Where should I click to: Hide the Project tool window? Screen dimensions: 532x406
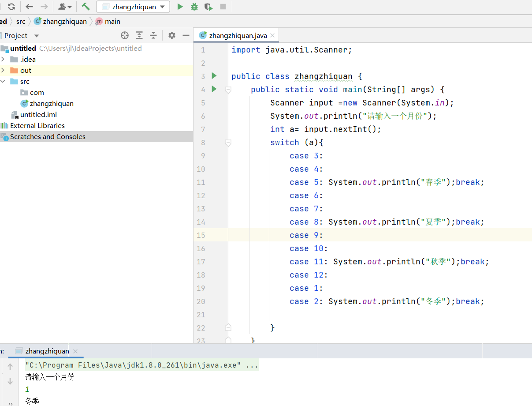click(x=186, y=35)
